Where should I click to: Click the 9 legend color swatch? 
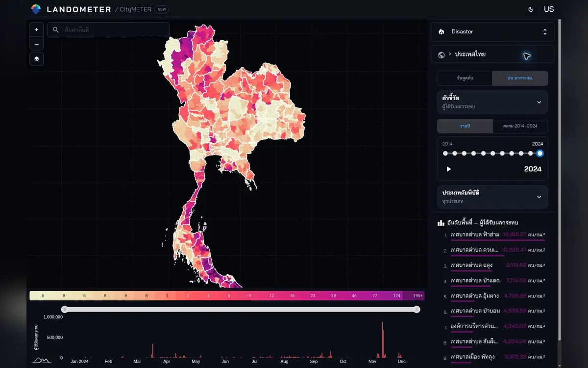tap(249, 296)
